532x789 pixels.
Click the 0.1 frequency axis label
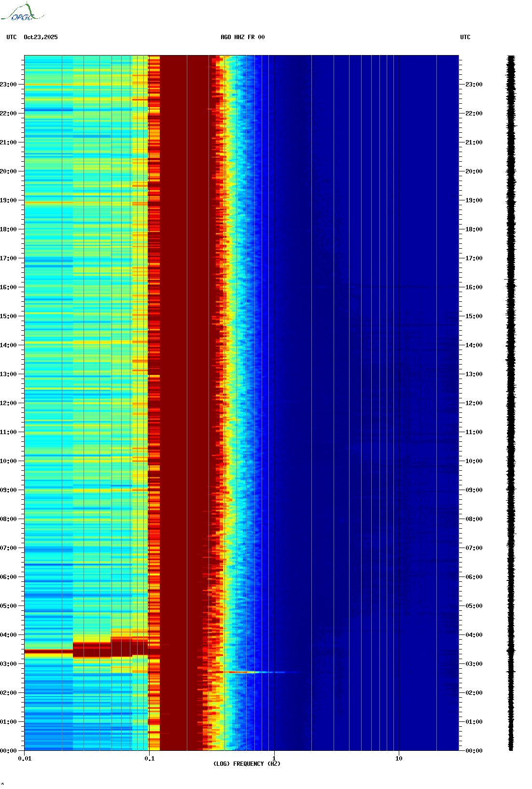pos(149,759)
